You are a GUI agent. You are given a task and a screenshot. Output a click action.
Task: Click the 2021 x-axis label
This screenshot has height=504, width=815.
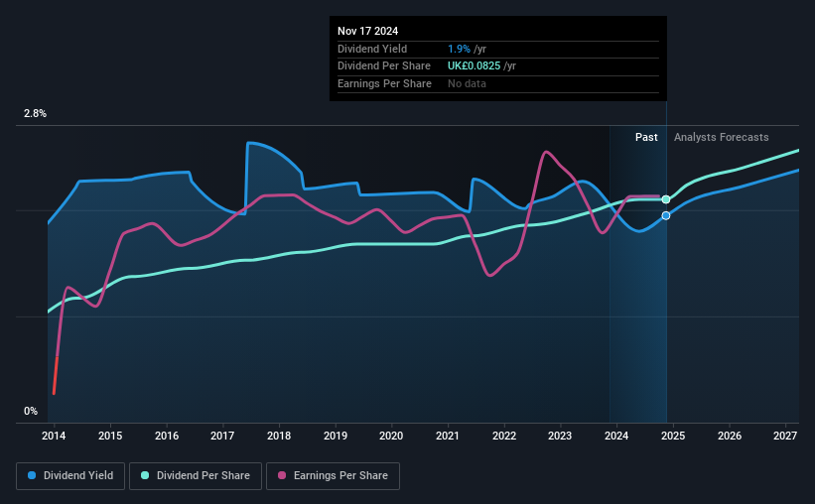[448, 436]
